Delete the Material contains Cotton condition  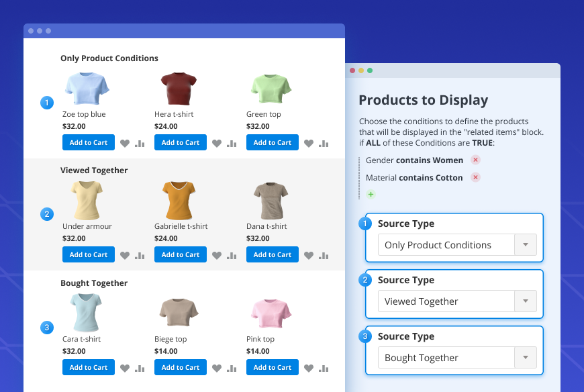click(475, 177)
